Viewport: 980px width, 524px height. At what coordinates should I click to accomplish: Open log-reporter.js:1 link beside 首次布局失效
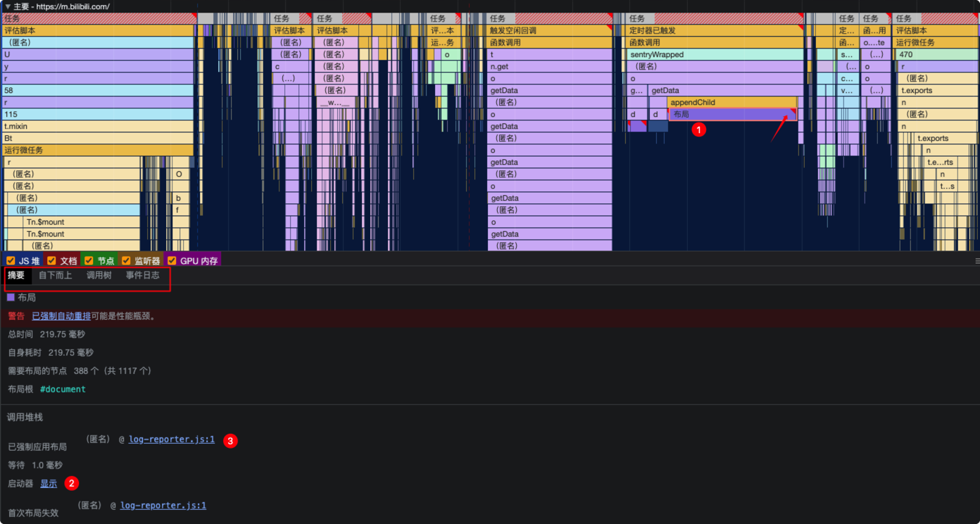coord(163,505)
